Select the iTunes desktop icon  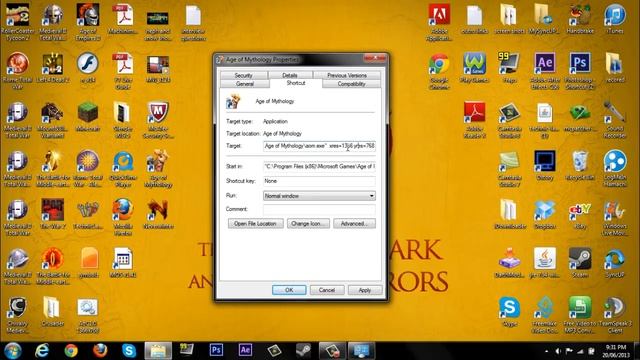click(615, 19)
